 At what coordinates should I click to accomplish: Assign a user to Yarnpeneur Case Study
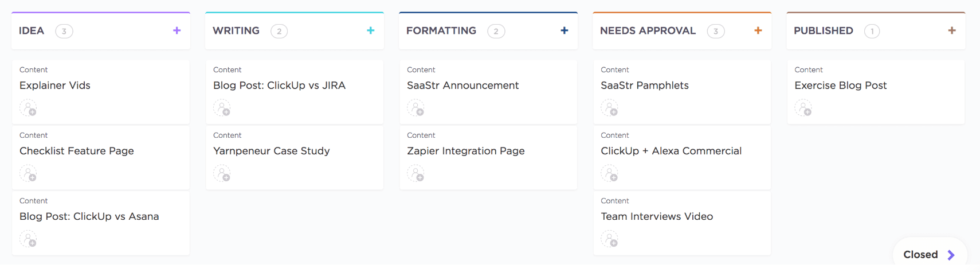(x=222, y=173)
